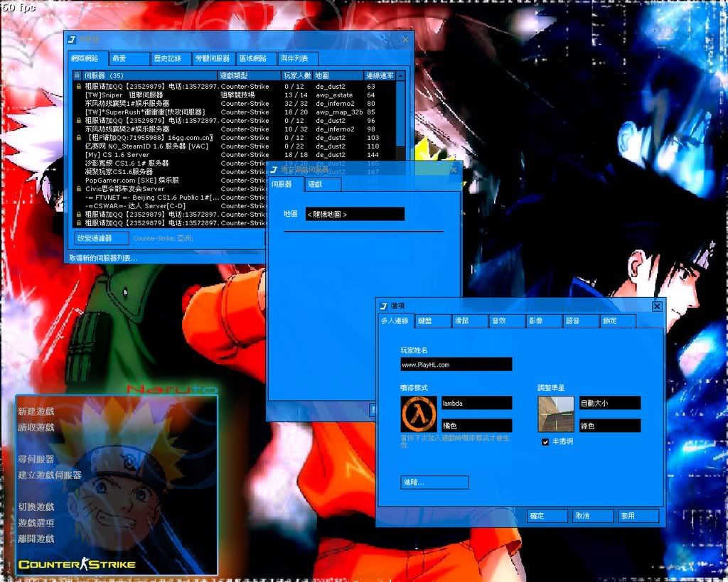Click the crosshair preview thumbnail
The width and height of the screenshot is (728, 582).
tap(555, 414)
